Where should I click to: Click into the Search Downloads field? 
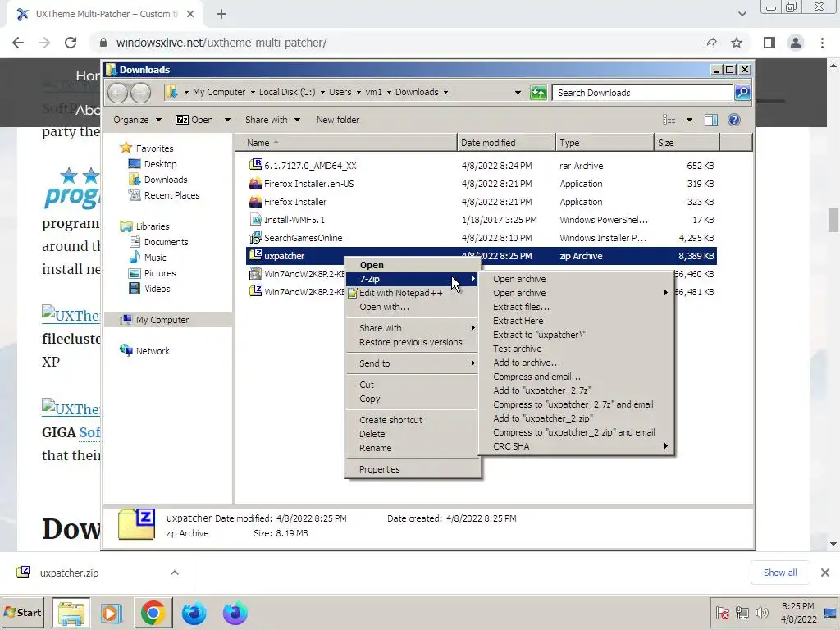pyautogui.click(x=642, y=93)
